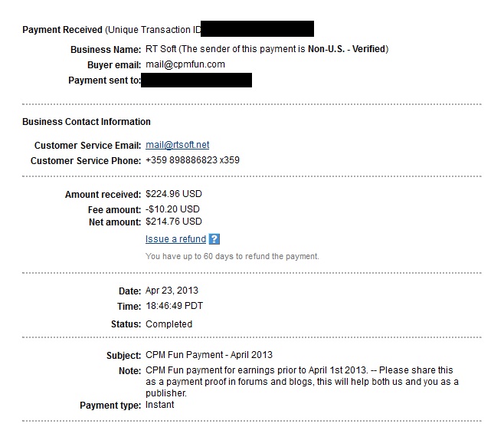Click the help question mark icon
This screenshot has width=504, height=437.
click(x=214, y=239)
